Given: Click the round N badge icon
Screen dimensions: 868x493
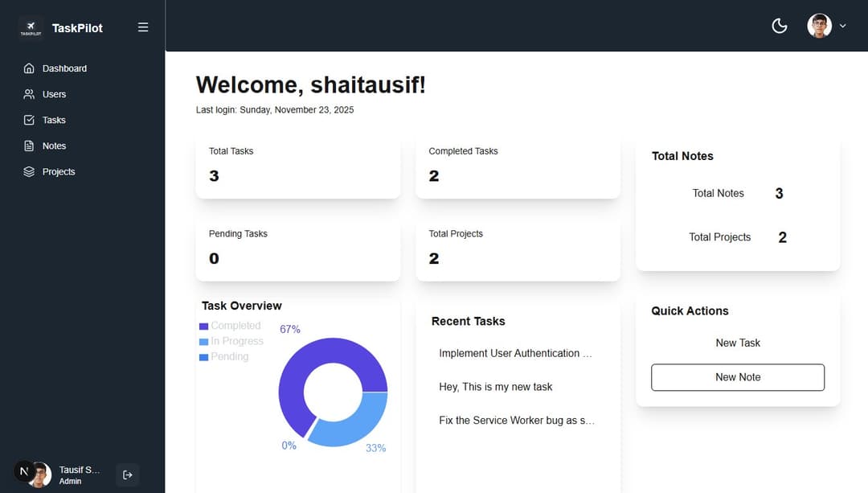Looking at the screenshot, I should click(24, 471).
